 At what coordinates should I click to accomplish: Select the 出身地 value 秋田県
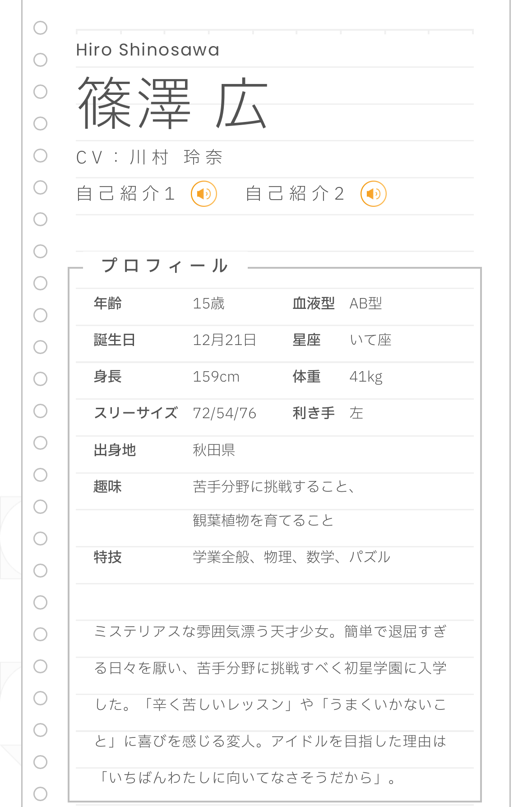[214, 450]
